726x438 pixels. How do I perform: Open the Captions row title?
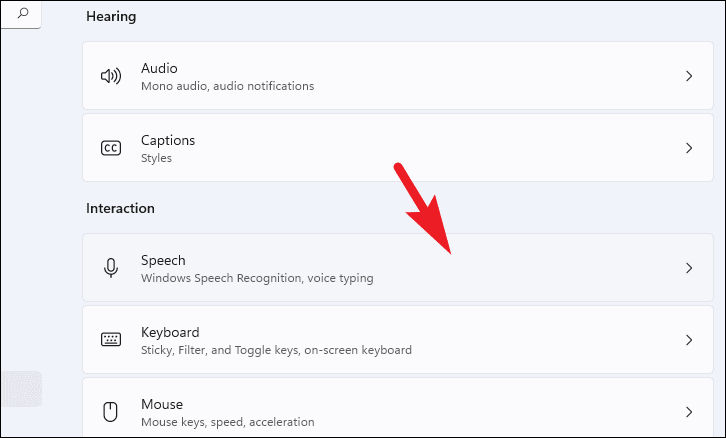point(168,140)
